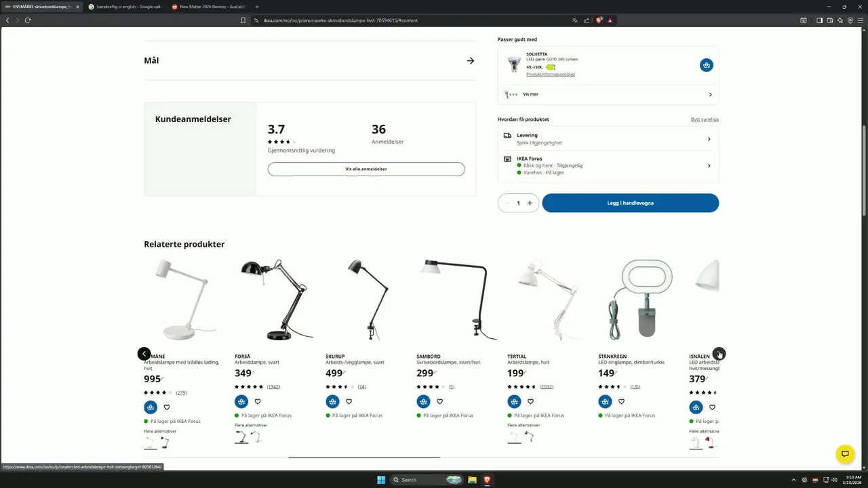868x488 pixels.
Task: Open FORSÅ 1942 reviews link
Action: [273, 386]
